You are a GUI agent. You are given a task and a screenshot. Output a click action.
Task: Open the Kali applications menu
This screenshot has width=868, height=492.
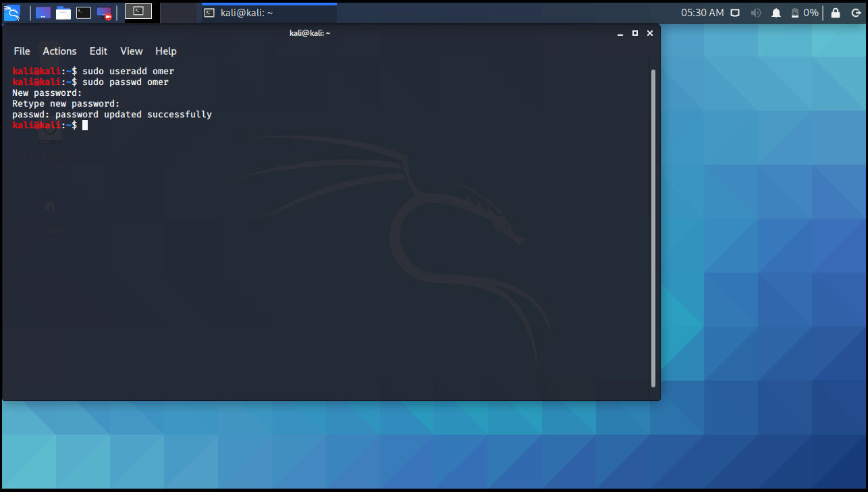pyautogui.click(x=12, y=12)
